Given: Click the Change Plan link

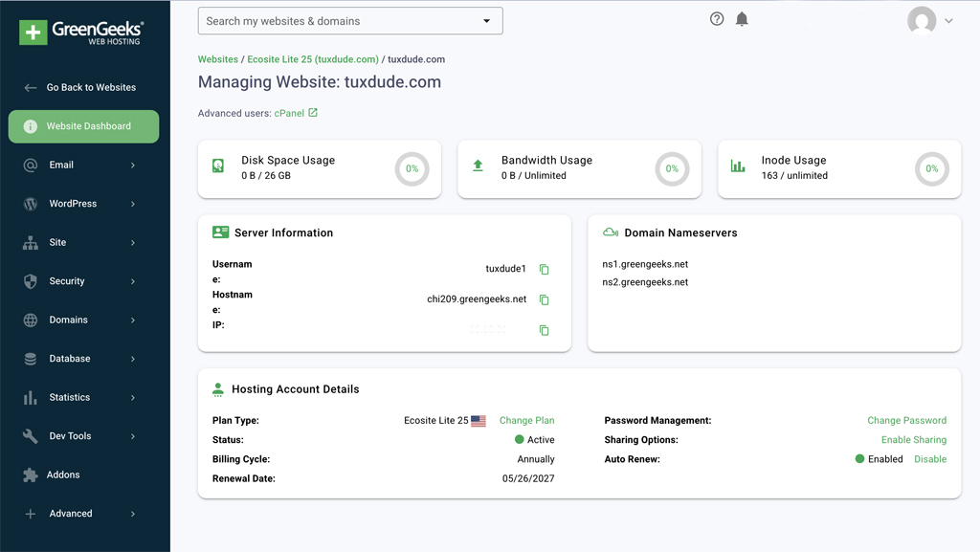Looking at the screenshot, I should tap(527, 420).
